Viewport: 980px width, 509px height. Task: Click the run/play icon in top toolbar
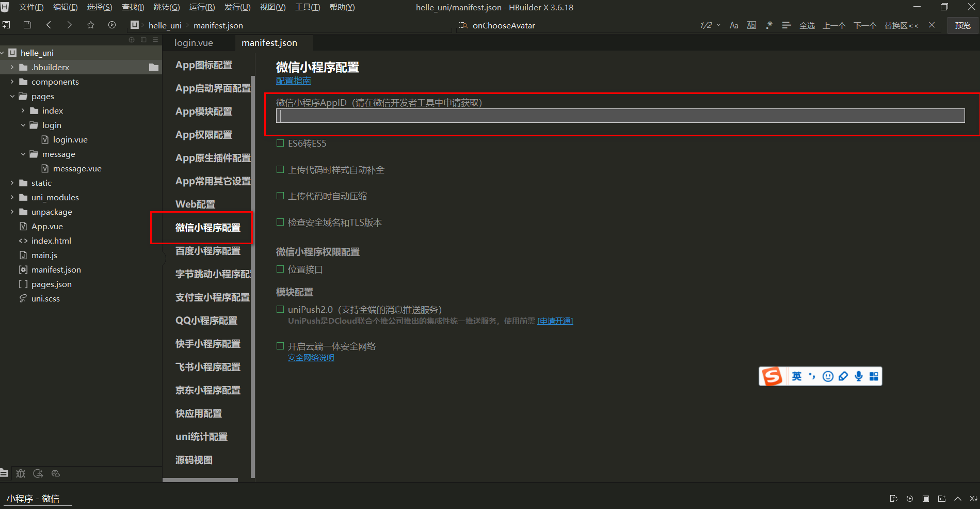(112, 24)
